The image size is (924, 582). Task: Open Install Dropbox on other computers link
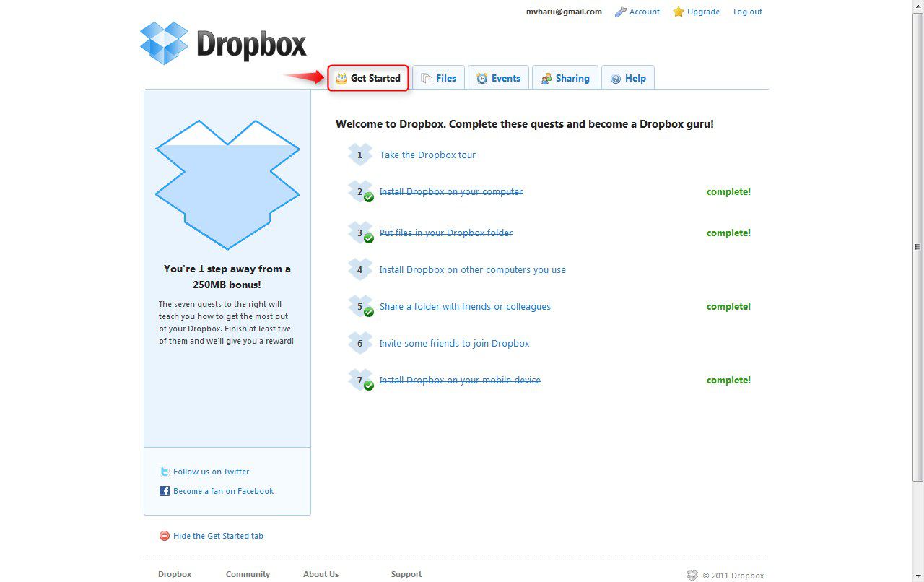(473, 269)
